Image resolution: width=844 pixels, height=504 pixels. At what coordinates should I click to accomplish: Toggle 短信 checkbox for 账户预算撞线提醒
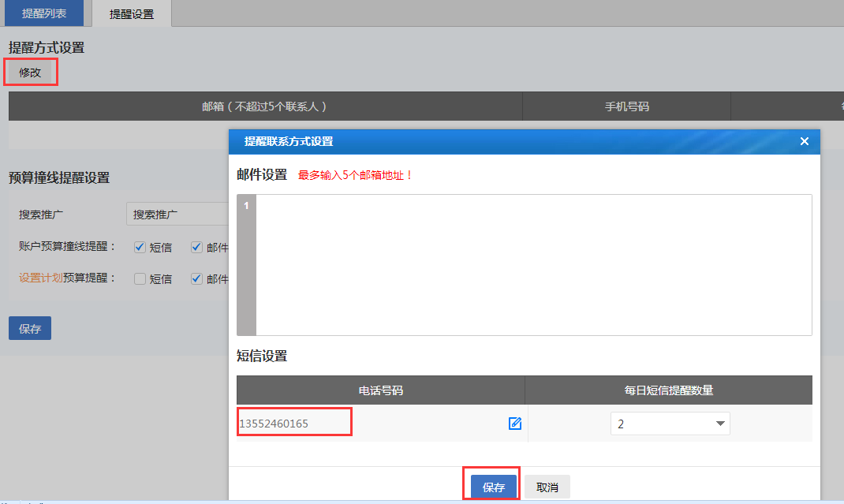coord(140,247)
